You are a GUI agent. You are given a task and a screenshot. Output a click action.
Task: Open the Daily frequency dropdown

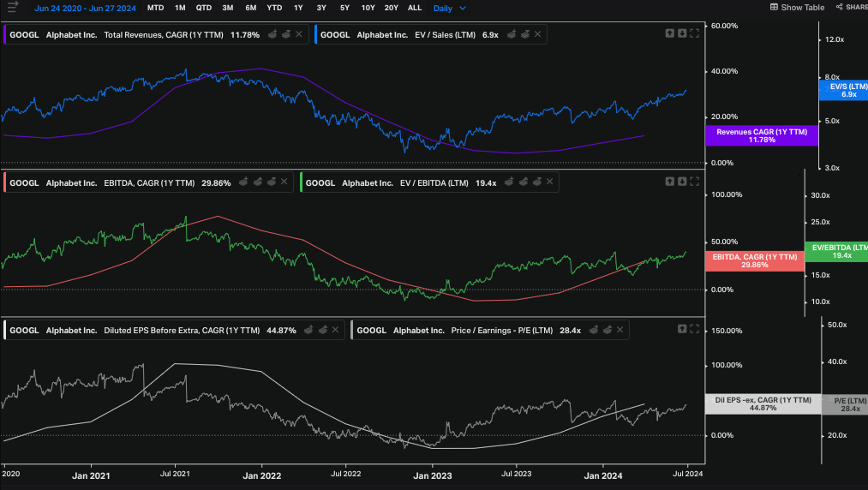tap(450, 9)
